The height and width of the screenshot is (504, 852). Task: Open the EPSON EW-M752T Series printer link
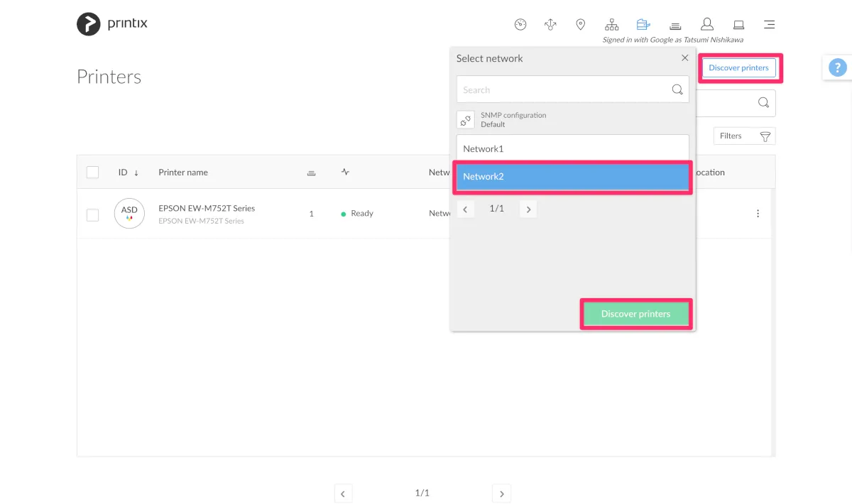[207, 209]
